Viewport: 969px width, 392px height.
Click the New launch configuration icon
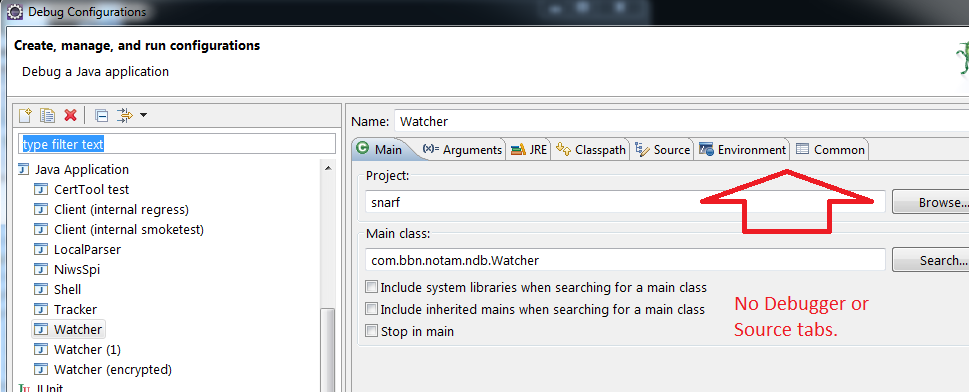point(25,115)
